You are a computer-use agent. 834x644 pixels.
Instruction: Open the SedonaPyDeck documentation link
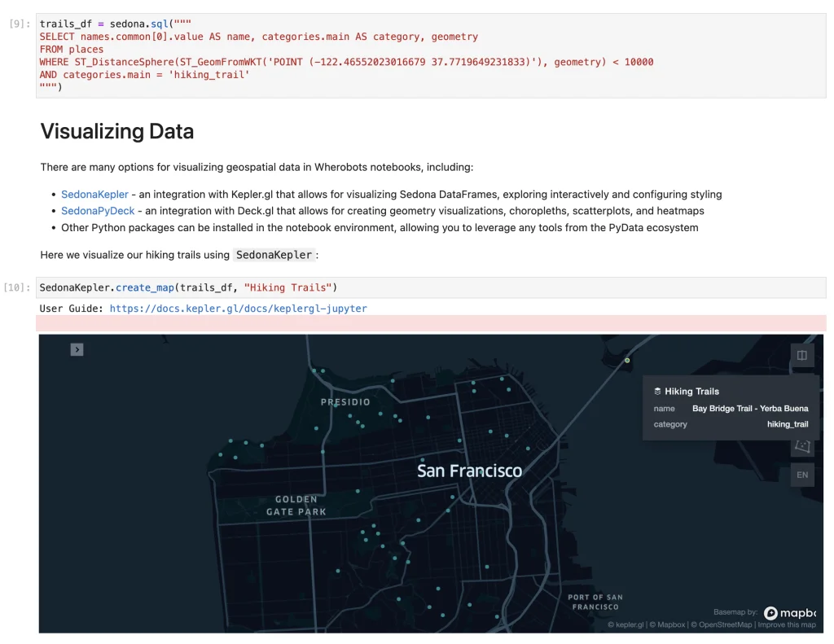coord(98,211)
